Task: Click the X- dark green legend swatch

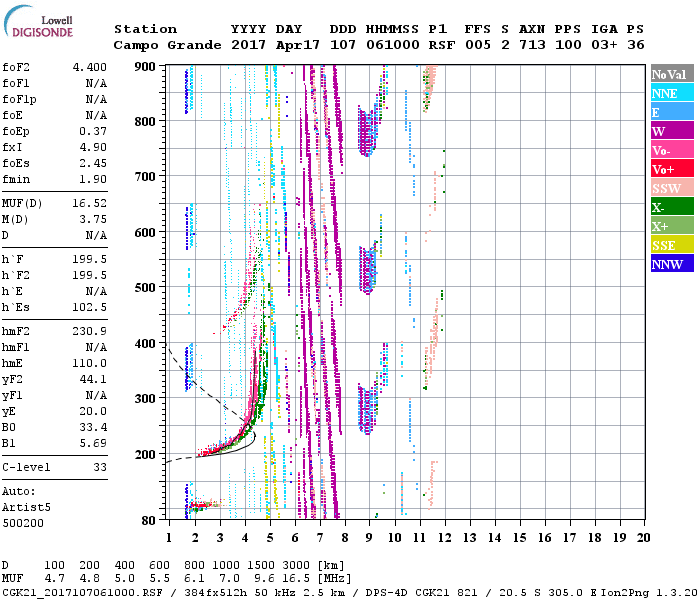Action: pos(671,207)
